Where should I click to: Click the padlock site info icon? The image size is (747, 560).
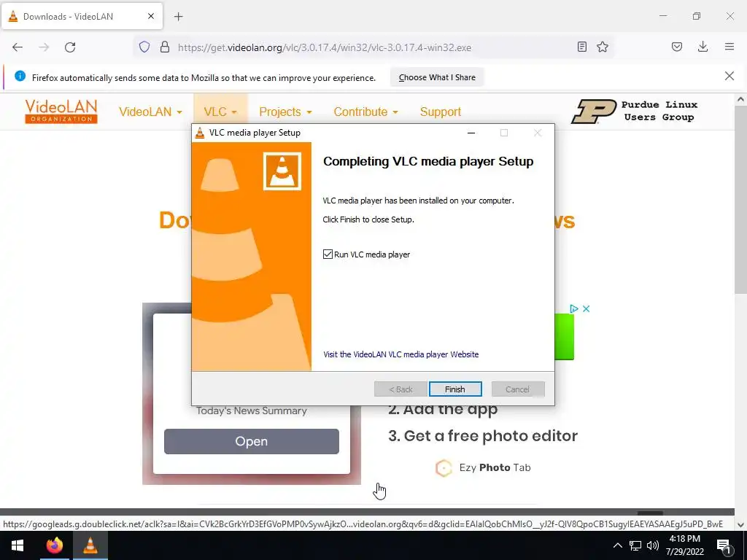pos(165,47)
